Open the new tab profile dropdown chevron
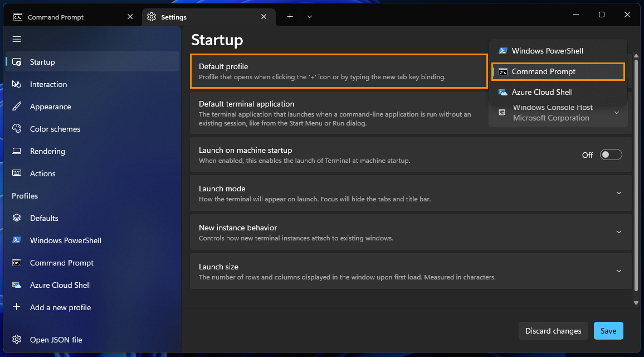This screenshot has width=644, height=357. (310, 16)
